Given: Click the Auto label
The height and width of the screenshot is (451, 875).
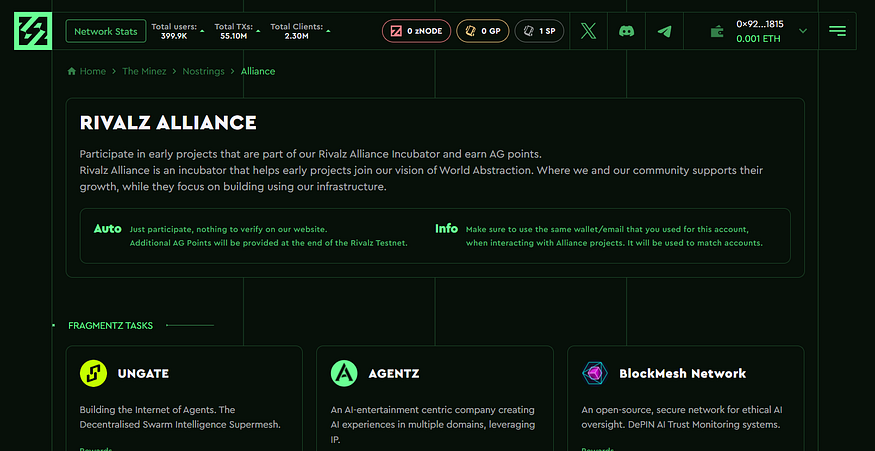Looking at the screenshot, I should 108,229.
